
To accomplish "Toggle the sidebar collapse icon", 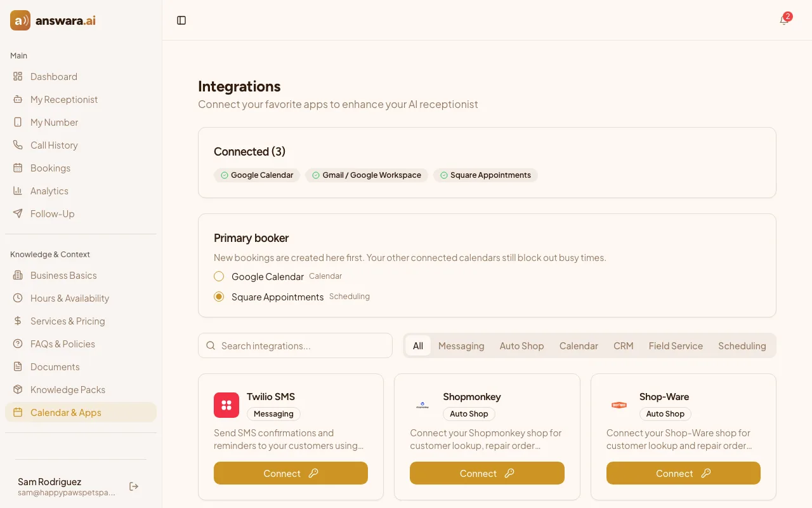I will 181,20.
